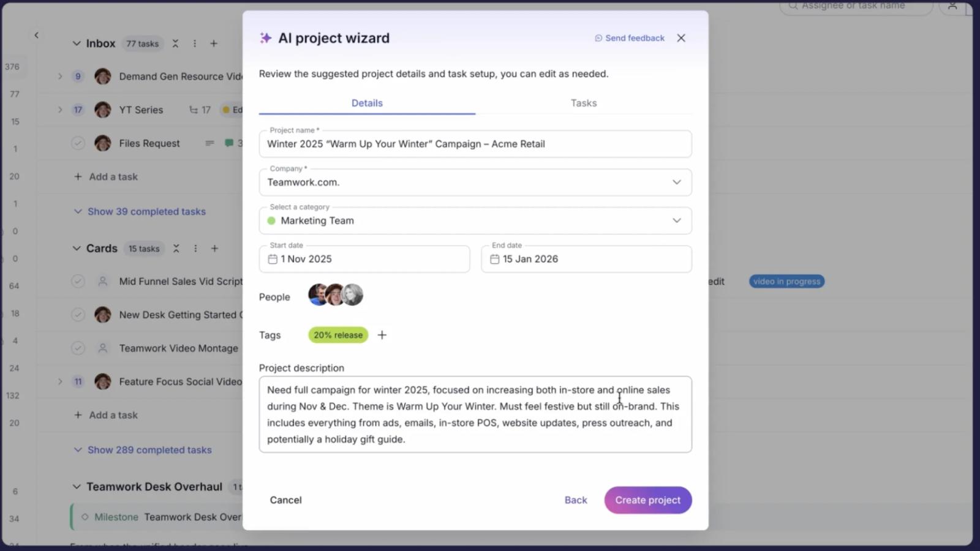Open the Select a category dropdown
The width and height of the screenshot is (980, 551).
475,220
